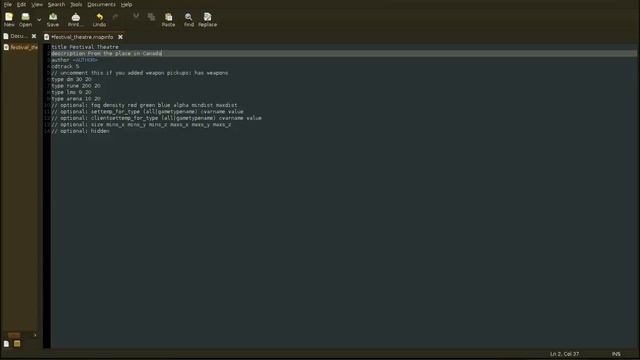
Task: Click the optional size mins_x line
Action: (x=141, y=125)
